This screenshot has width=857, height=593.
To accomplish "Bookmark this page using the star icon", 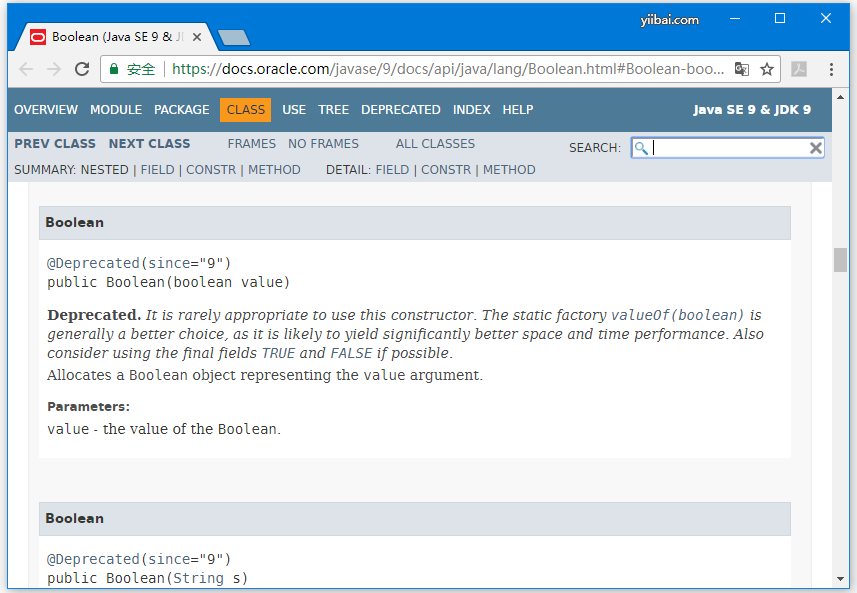I will pyautogui.click(x=767, y=70).
